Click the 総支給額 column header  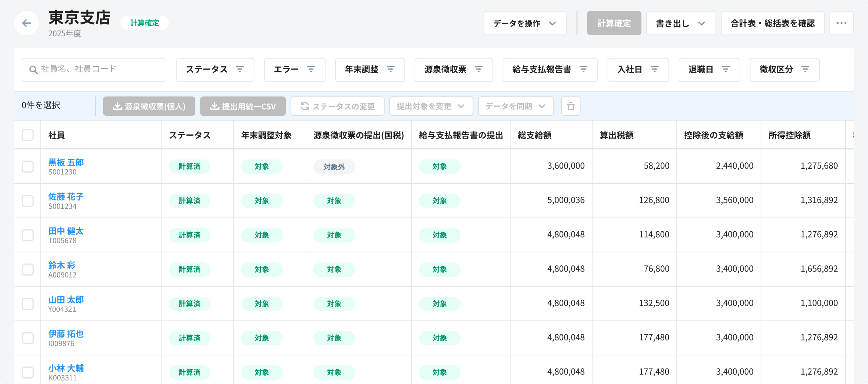[x=534, y=135]
